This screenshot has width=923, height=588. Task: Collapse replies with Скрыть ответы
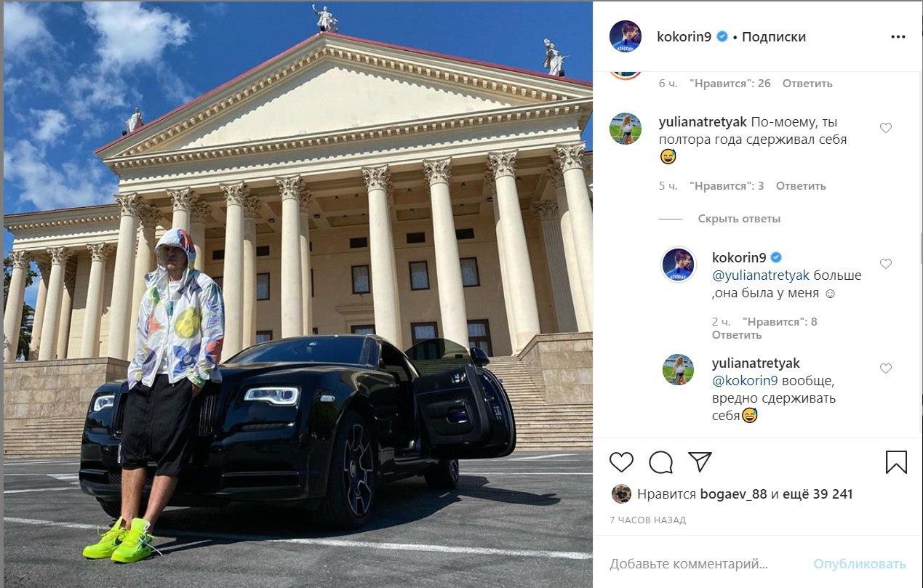click(739, 219)
